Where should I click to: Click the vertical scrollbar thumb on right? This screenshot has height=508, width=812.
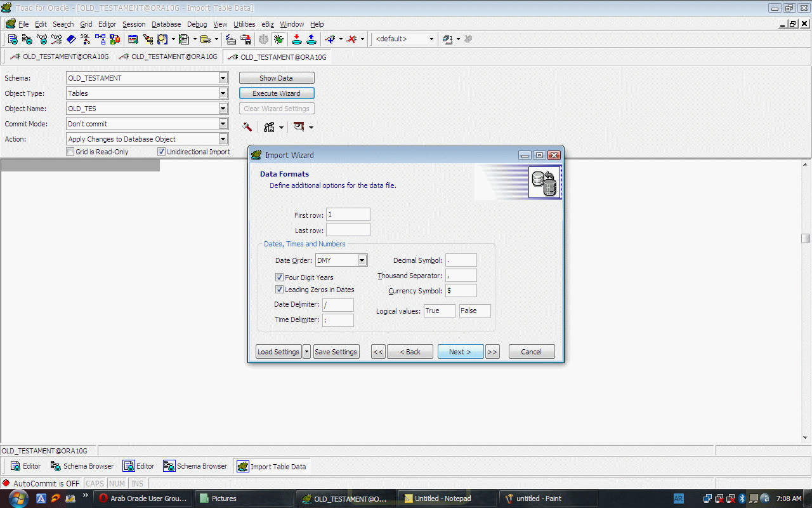point(806,239)
